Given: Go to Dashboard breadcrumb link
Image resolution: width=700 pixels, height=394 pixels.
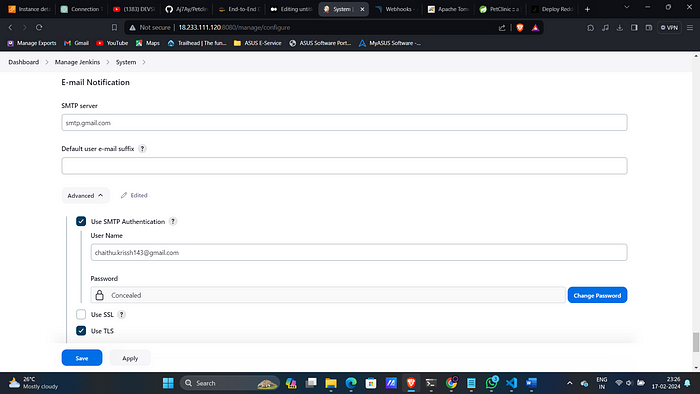Looking at the screenshot, I should point(24,62).
